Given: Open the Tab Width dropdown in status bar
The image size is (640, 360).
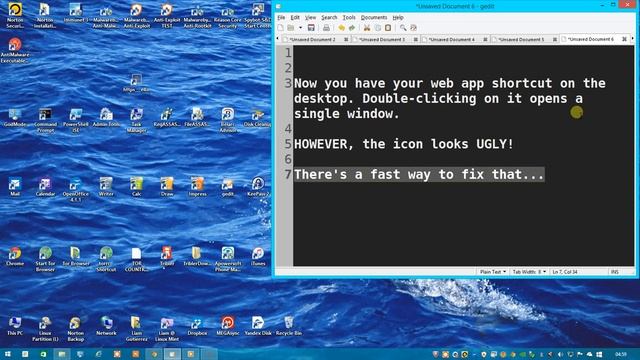Looking at the screenshot, I should (529, 272).
